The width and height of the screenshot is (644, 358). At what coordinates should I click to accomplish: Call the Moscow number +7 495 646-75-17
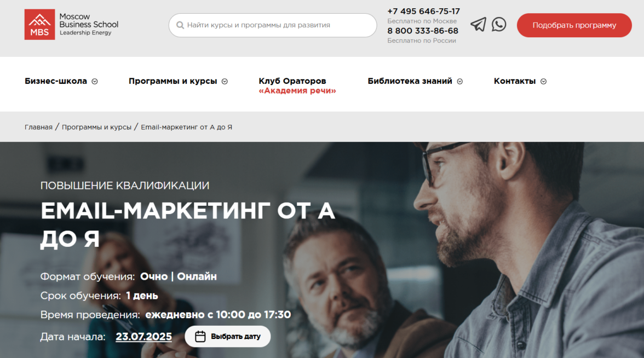click(423, 11)
